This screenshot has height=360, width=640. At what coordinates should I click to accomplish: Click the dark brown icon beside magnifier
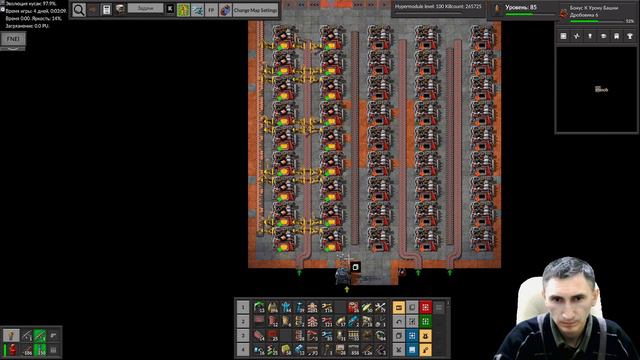click(93, 10)
